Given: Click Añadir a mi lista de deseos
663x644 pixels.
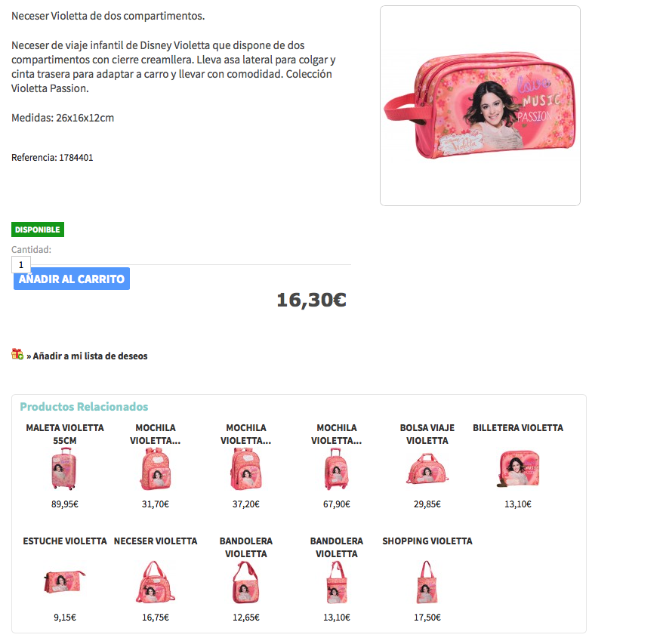Looking at the screenshot, I should pos(90,356).
